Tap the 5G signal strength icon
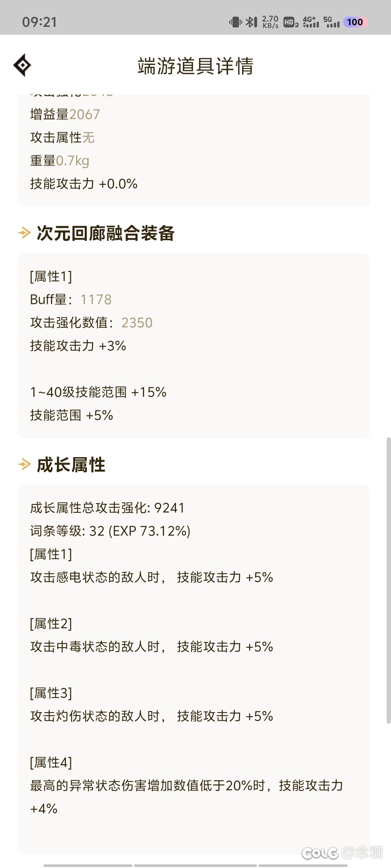 (x=331, y=22)
